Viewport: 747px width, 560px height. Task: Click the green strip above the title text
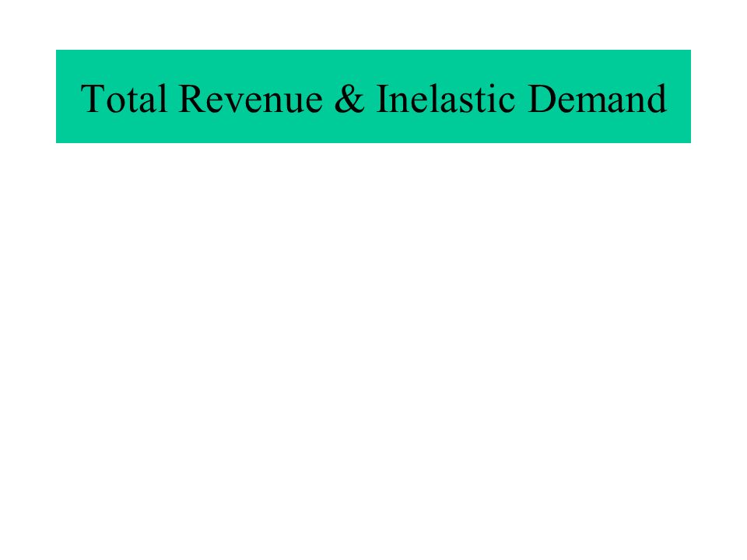coord(373,65)
